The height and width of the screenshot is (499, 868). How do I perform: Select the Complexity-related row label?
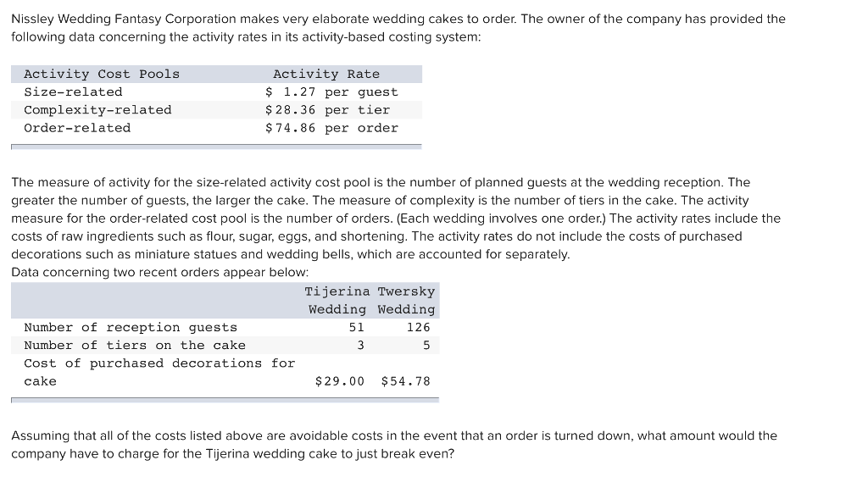click(x=97, y=110)
